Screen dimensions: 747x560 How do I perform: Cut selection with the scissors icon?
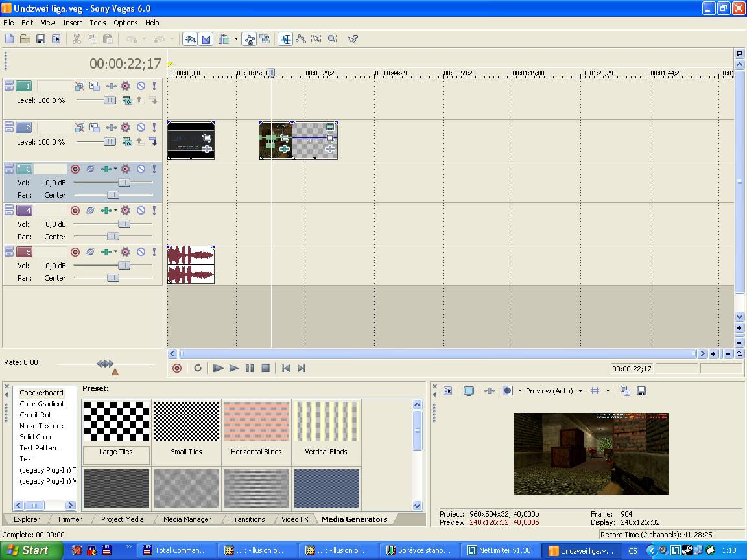point(77,39)
